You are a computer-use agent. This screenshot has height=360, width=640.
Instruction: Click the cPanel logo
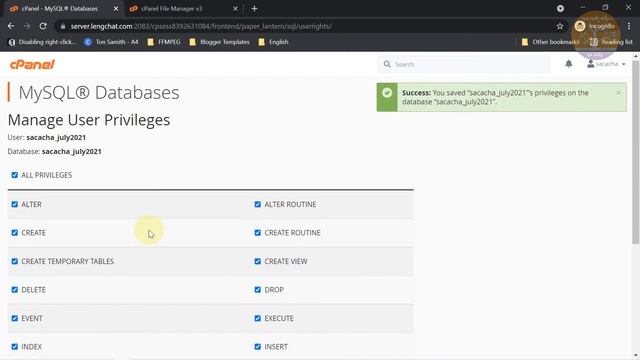[32, 64]
